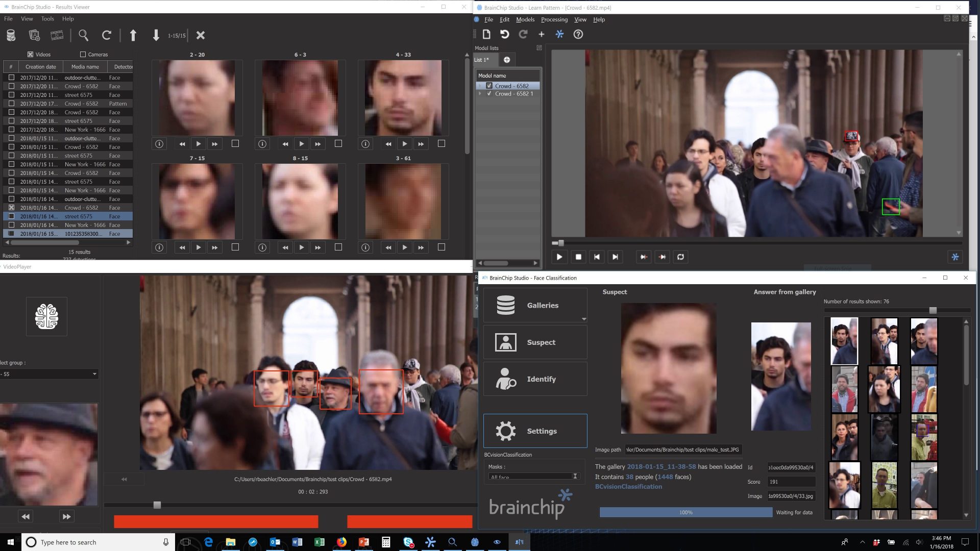Adjust the number of results shown slider

pos(933,310)
